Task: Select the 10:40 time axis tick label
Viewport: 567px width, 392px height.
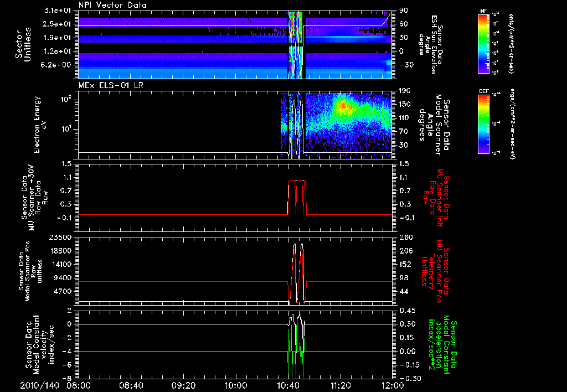Action: [288, 384]
